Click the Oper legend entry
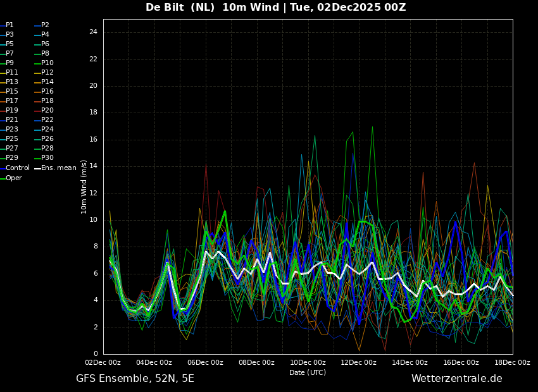This screenshot has width=538, height=392. pos(13,178)
